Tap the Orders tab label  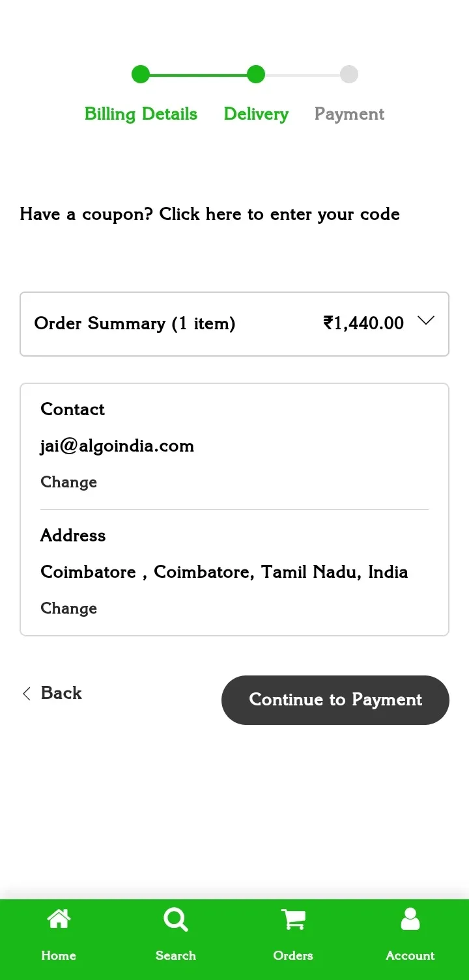pyautogui.click(x=293, y=955)
